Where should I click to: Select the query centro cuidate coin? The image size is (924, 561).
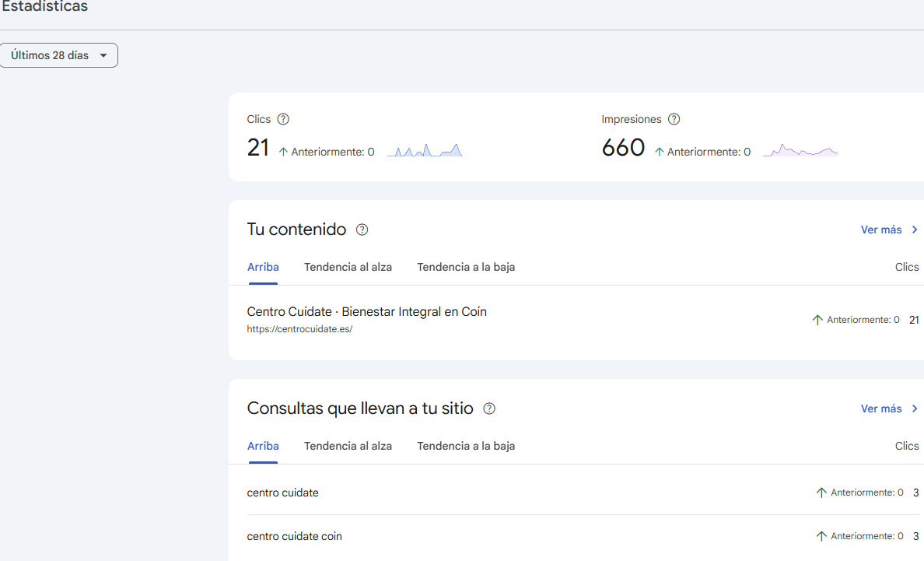(294, 535)
